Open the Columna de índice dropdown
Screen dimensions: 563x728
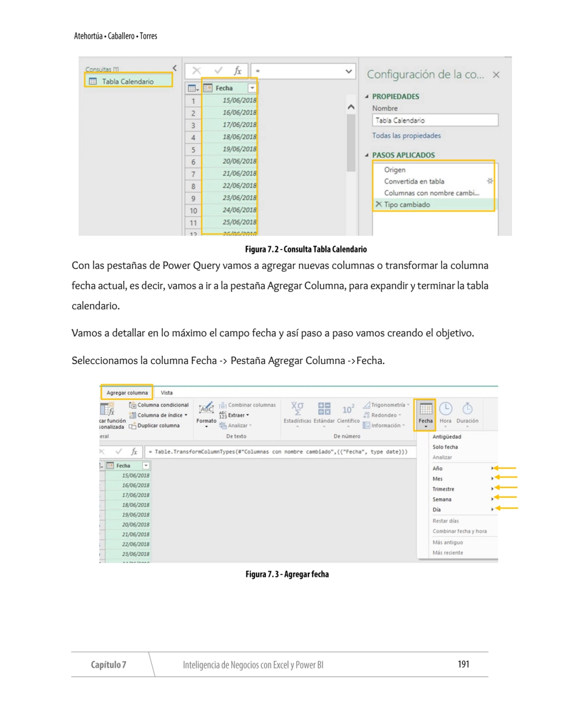(x=158, y=415)
